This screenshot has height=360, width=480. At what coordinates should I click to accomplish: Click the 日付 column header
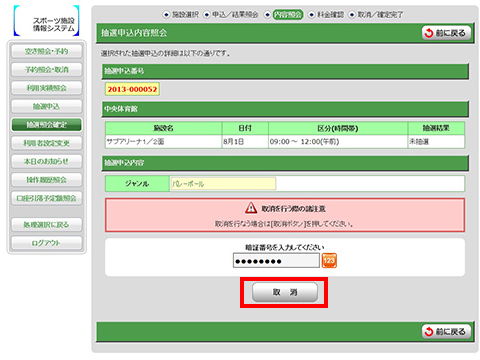(245, 128)
